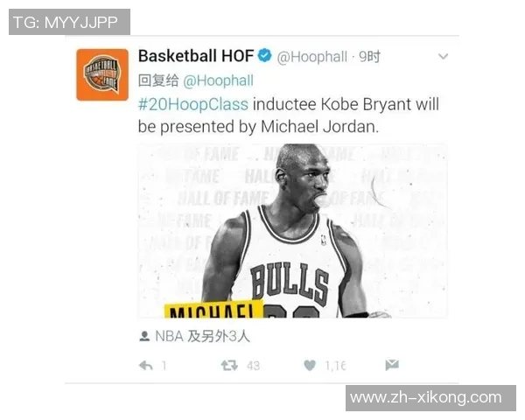Like the tweet with heart icon

click(310, 366)
